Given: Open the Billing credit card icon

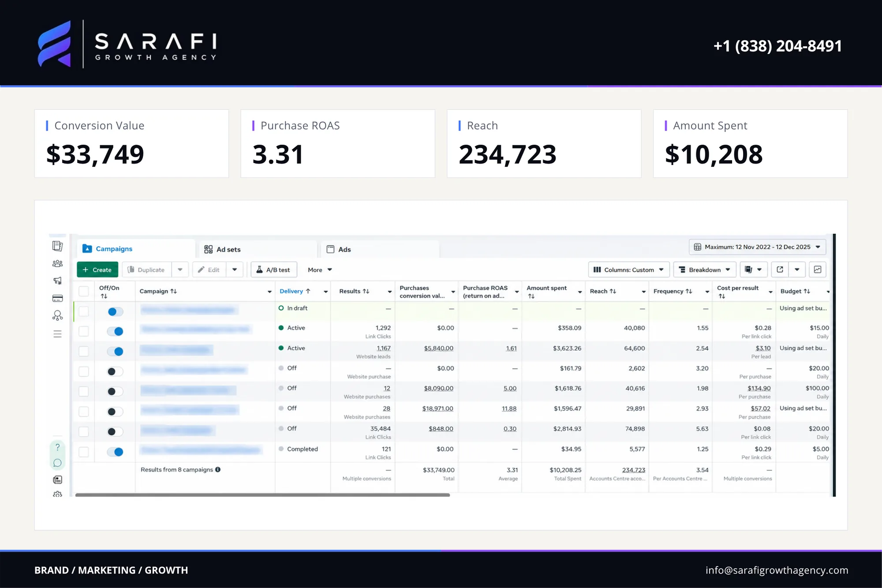Looking at the screenshot, I should (57, 298).
